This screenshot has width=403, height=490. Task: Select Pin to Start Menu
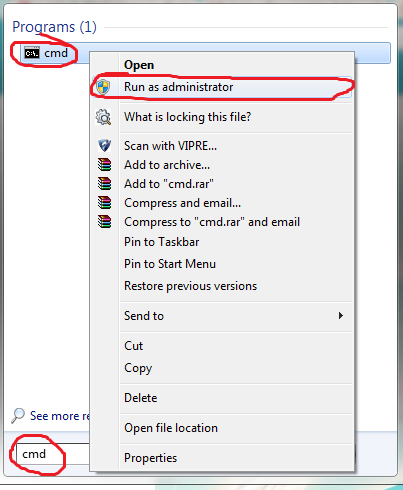click(x=170, y=264)
